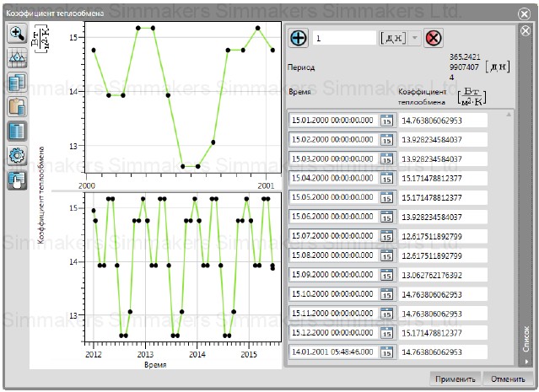This screenshot has width=539, height=392.
Task: Click the period value 365.2421 9907407 4
Action: 465,67
